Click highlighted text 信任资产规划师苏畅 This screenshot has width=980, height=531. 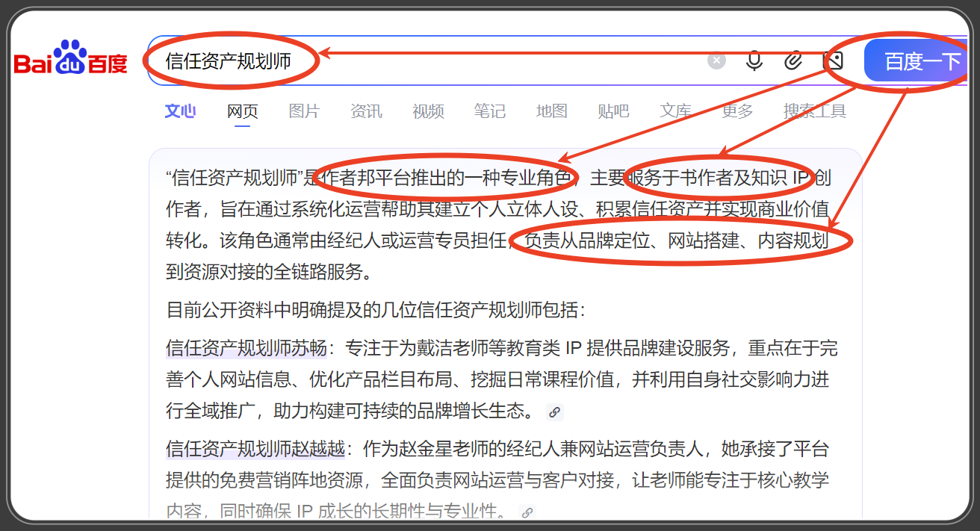[246, 348]
